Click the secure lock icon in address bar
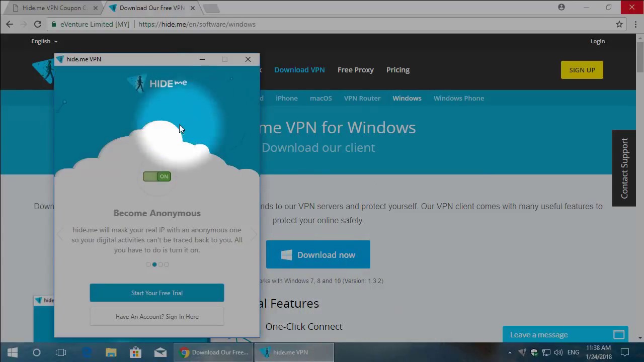This screenshot has height=362, width=644. 54,24
